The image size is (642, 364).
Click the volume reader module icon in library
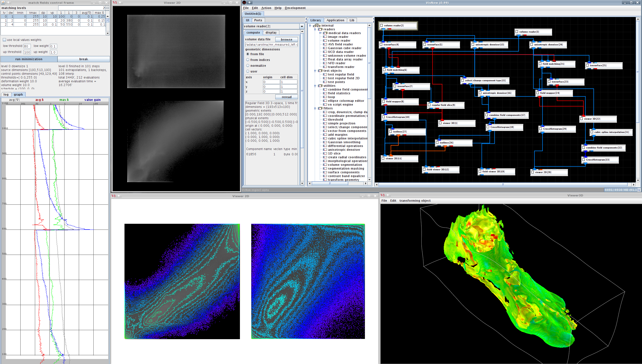coord(325,41)
